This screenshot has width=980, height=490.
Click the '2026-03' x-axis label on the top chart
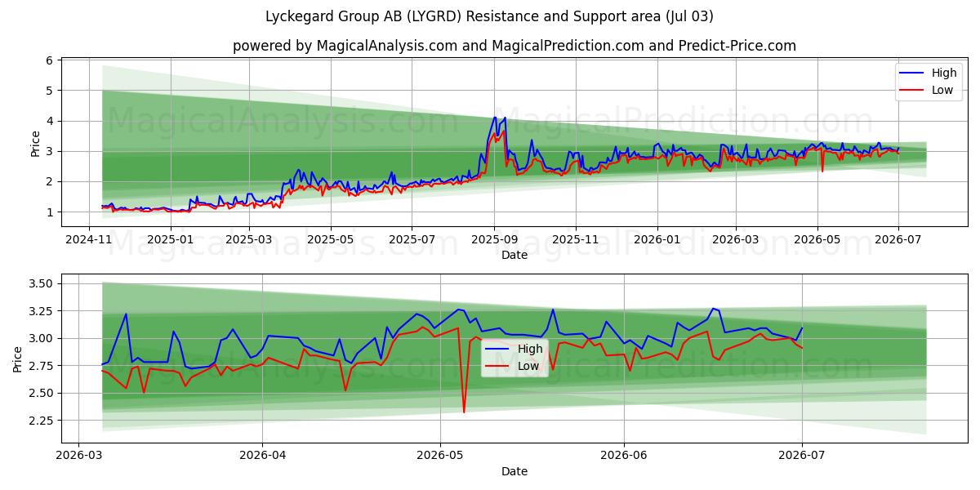735,239
